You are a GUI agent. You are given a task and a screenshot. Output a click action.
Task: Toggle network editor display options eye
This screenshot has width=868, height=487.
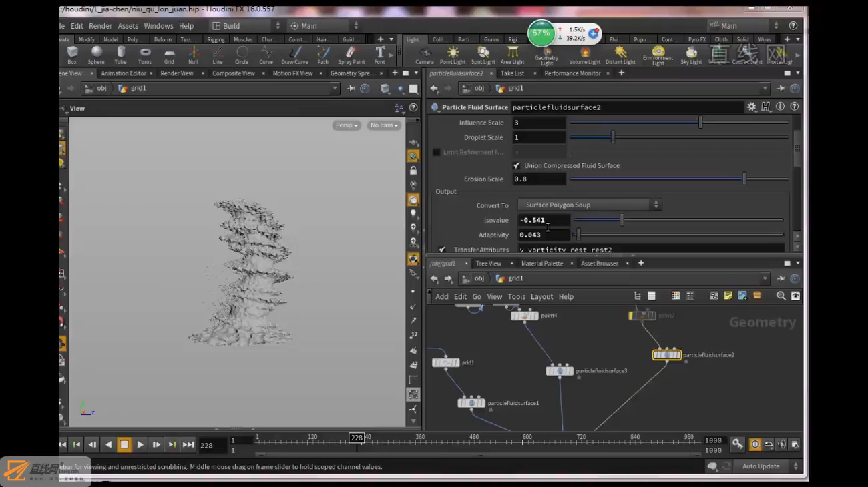click(795, 296)
